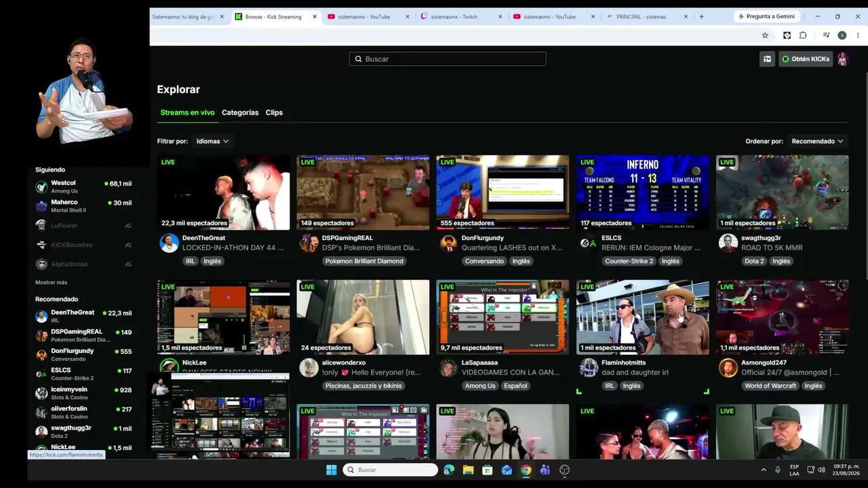Open the volume icon in system tray
Image resolution: width=868 pixels, height=488 pixels.
click(822, 470)
